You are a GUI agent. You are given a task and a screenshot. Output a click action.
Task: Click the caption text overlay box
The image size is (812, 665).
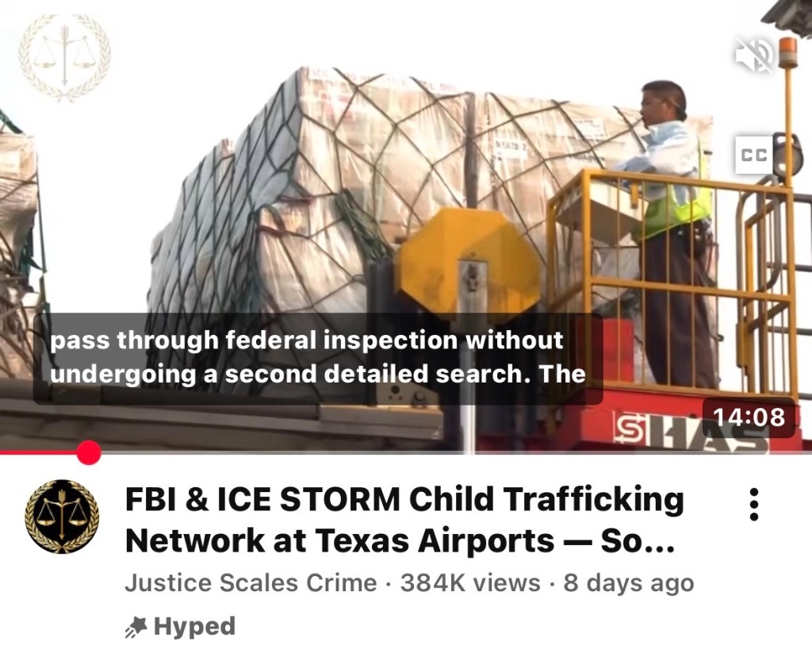click(x=318, y=358)
